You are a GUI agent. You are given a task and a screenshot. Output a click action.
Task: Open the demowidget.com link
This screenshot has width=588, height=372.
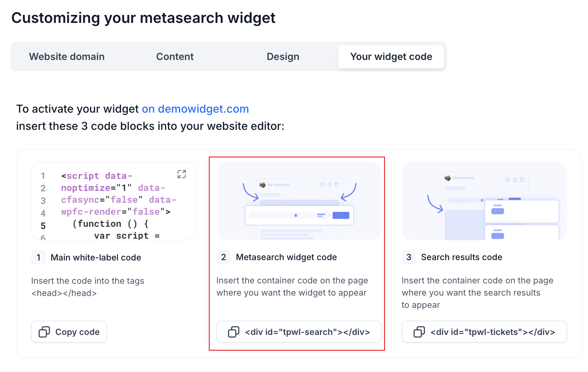[195, 109]
